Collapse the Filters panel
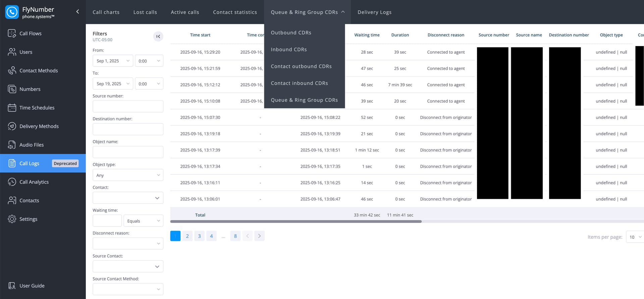The image size is (644, 299). (158, 36)
